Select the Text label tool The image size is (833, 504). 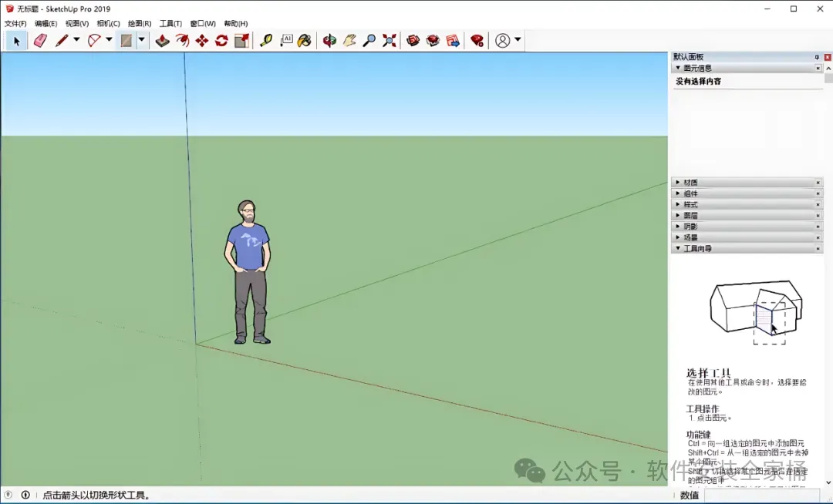[x=286, y=41]
